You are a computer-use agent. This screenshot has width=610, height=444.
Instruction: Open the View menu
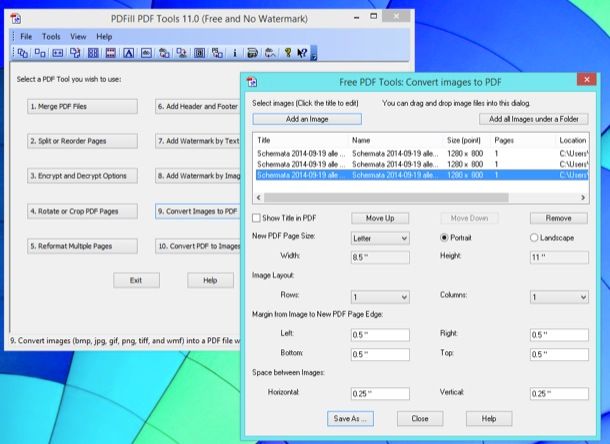pyautogui.click(x=78, y=37)
